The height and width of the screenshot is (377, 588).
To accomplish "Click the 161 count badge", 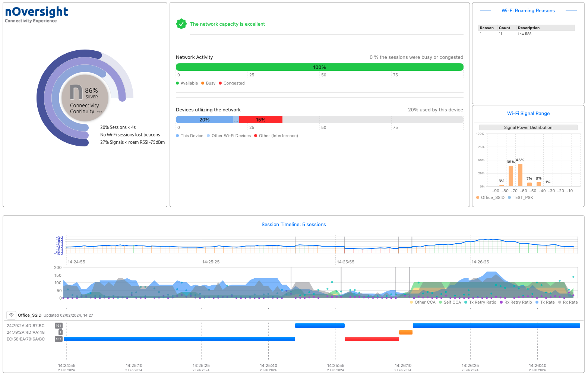I will tap(59, 326).
